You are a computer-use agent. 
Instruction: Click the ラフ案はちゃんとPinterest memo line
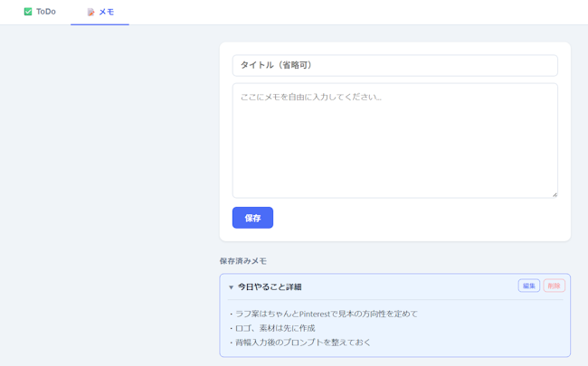point(323,314)
